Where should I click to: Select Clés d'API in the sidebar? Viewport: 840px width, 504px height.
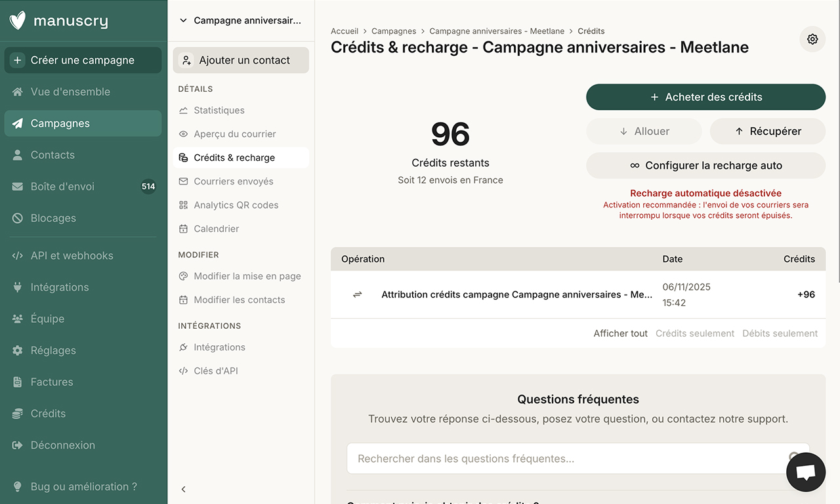point(217,371)
